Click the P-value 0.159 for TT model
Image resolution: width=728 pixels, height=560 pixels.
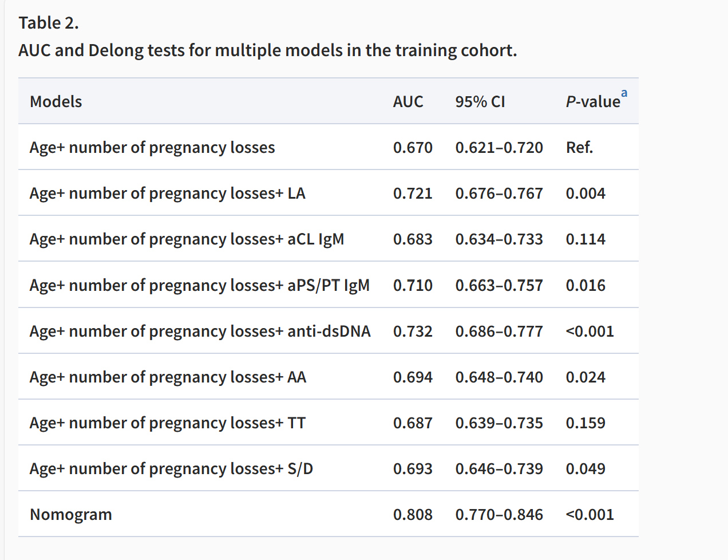(x=585, y=423)
